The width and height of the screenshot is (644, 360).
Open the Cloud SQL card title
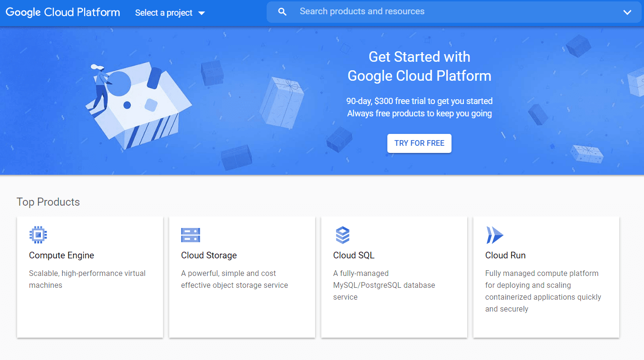click(354, 256)
